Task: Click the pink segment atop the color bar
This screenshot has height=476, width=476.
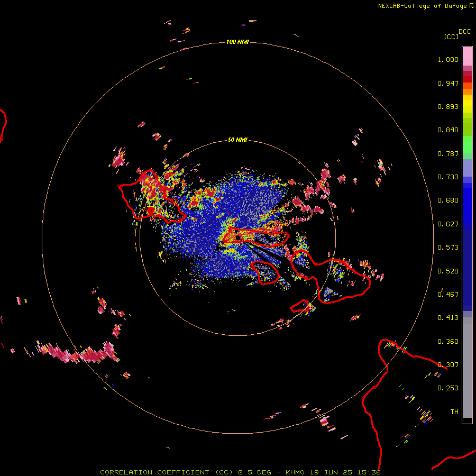Action: point(467,57)
